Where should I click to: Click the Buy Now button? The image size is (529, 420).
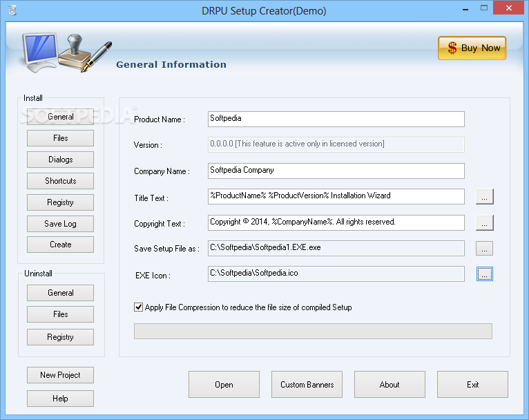pos(472,48)
